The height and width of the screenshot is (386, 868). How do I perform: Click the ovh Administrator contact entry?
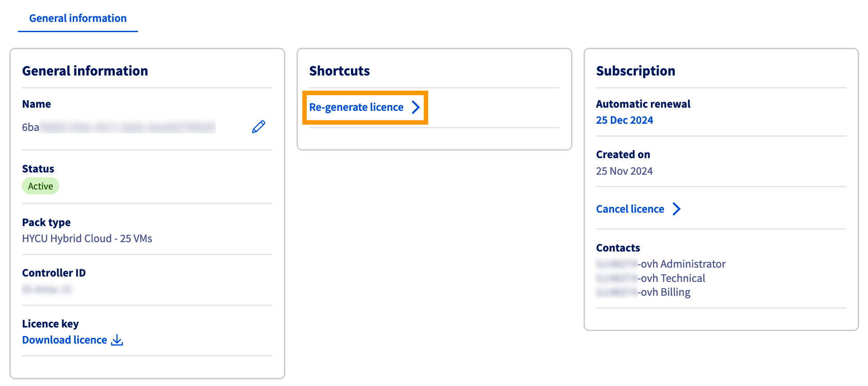coord(661,264)
